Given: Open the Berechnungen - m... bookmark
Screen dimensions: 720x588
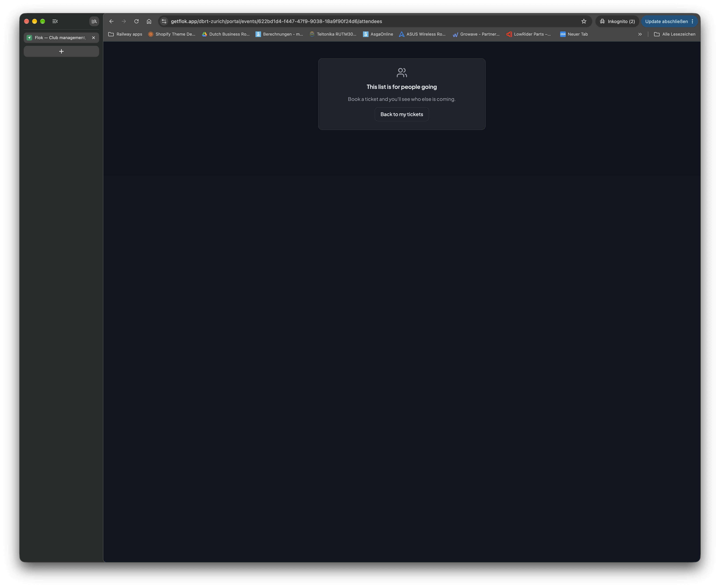Looking at the screenshot, I should [x=279, y=34].
